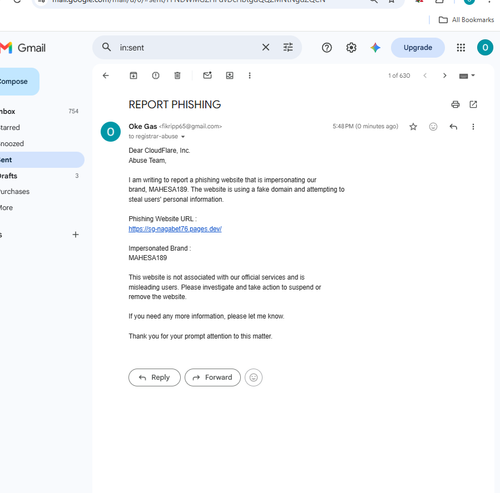Screen dimensions: 500x493
Task: Click the emoji reaction button next to Forward
Action: point(253,377)
